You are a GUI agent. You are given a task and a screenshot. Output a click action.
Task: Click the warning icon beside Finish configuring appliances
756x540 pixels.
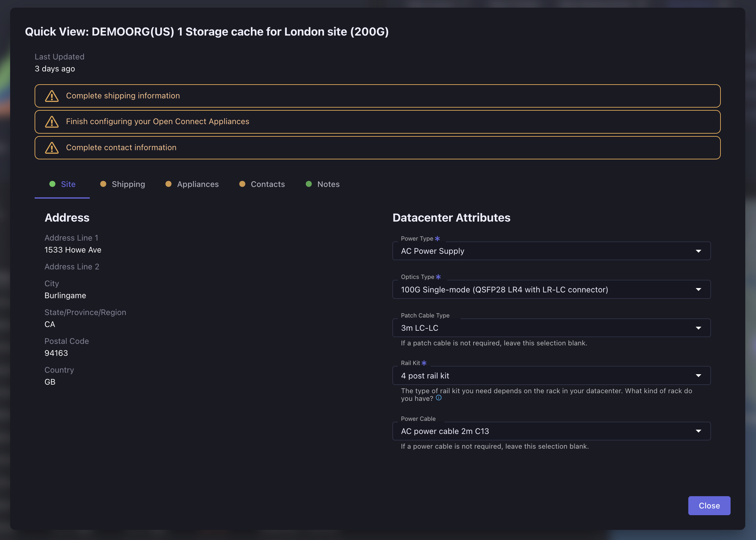[52, 122]
